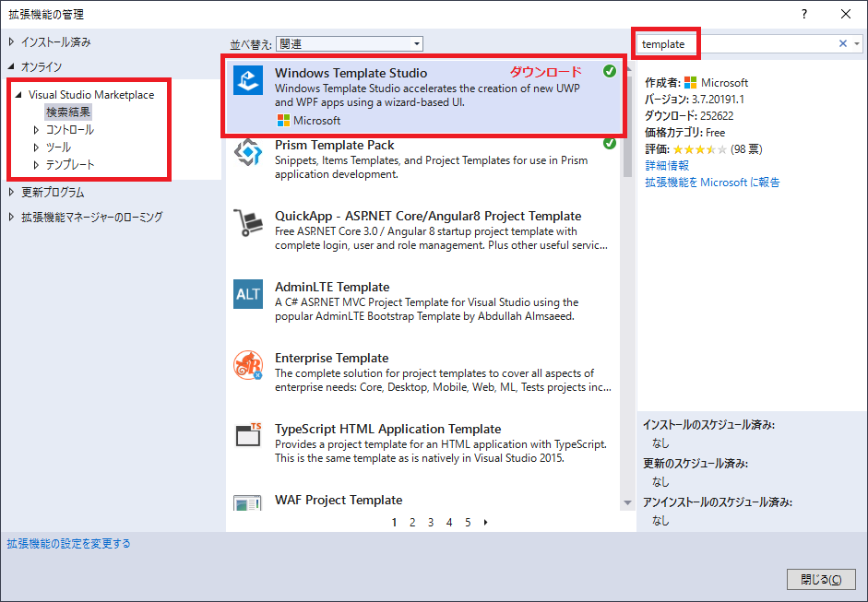Screen dimensions: 868x602
Task: Click the ダウンロード button for Windows Template Studio
Action: [x=545, y=71]
